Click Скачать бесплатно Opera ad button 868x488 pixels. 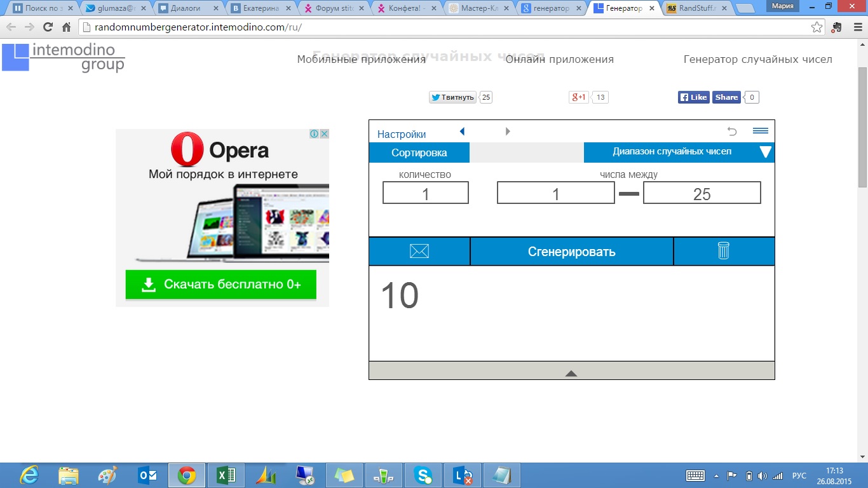pos(220,284)
